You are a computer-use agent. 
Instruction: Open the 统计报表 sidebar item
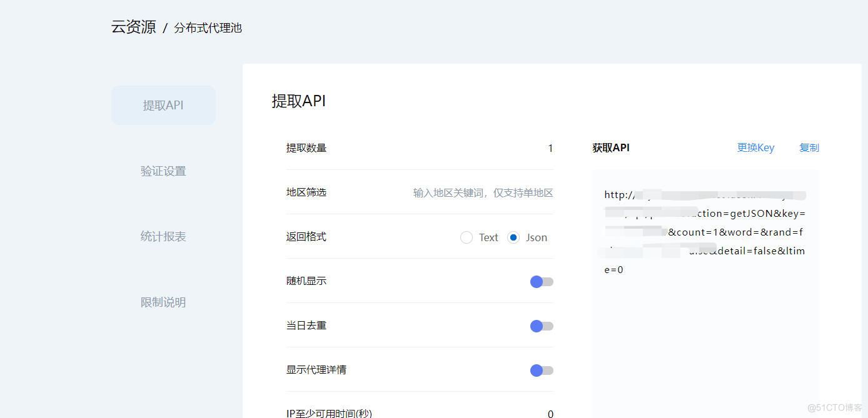coord(163,236)
